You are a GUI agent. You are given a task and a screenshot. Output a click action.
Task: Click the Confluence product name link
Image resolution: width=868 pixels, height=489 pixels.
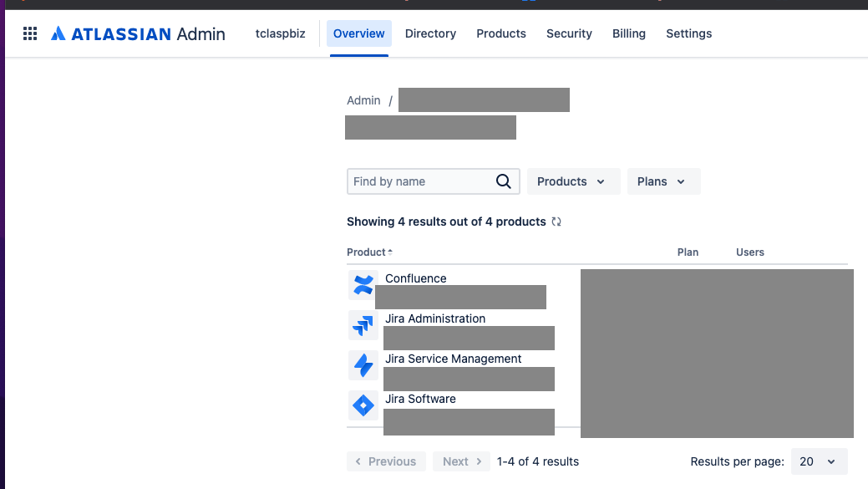coord(415,278)
